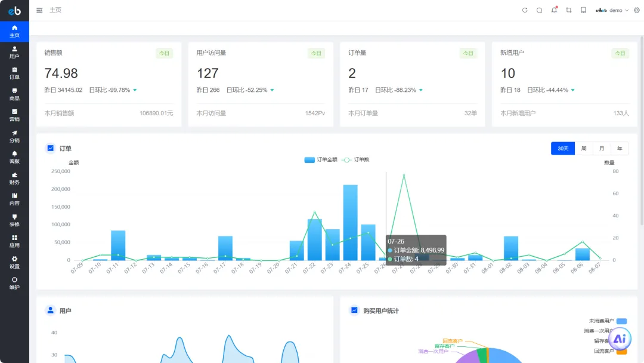
Task: Collapse the sidebar with hamburger icon
Action: coord(39,10)
